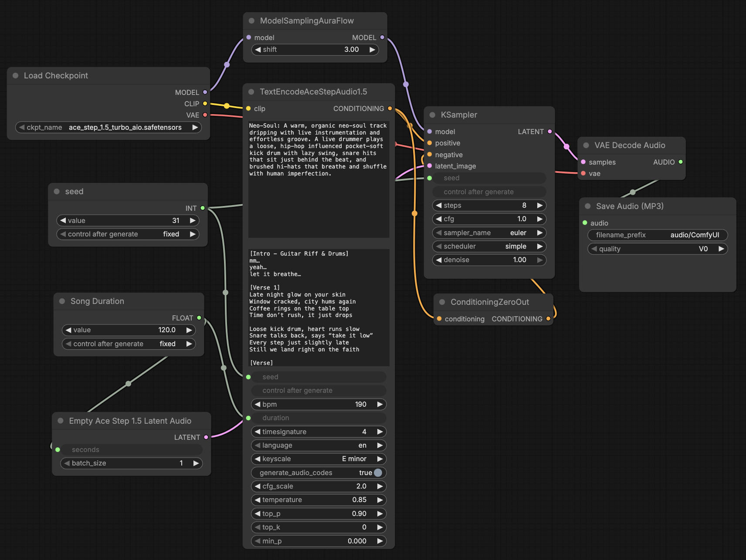Open the sampler_name dropdown showing euler
The image size is (746, 560).
click(x=489, y=233)
